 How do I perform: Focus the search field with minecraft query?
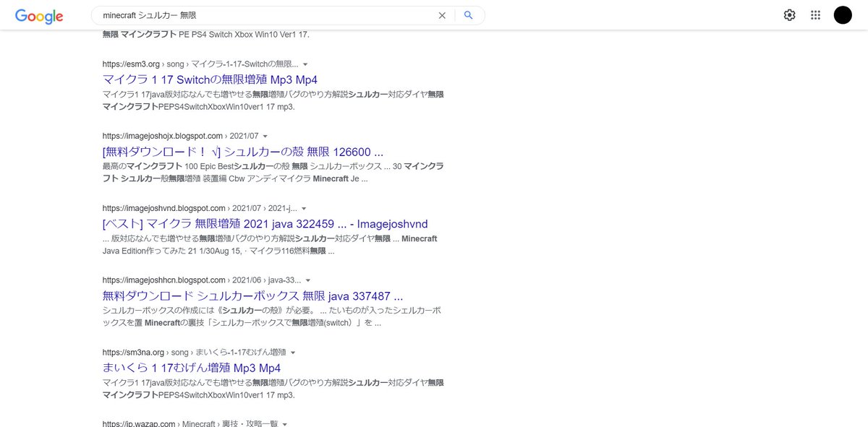268,15
